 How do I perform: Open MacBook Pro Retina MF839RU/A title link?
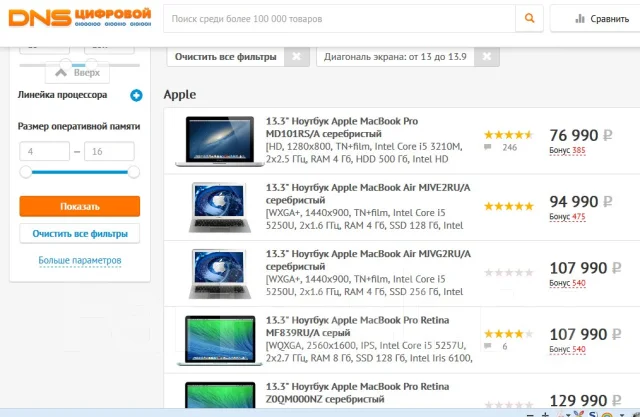pos(358,326)
